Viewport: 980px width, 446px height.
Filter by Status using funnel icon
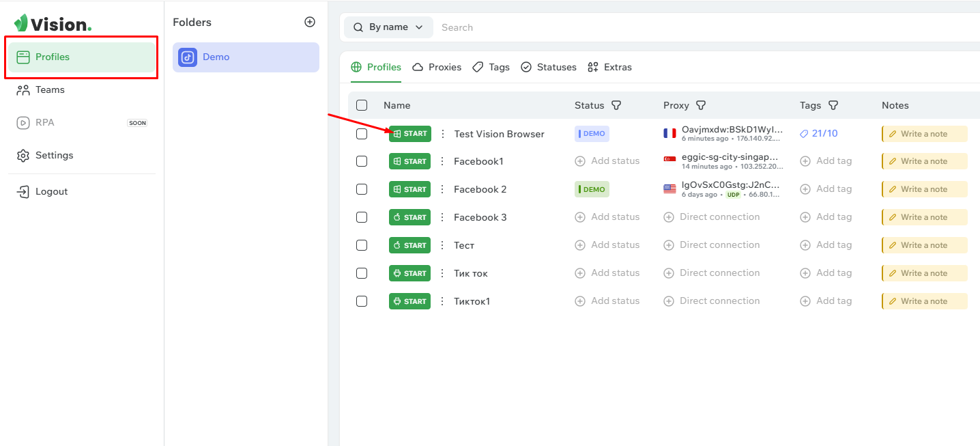[x=616, y=105]
